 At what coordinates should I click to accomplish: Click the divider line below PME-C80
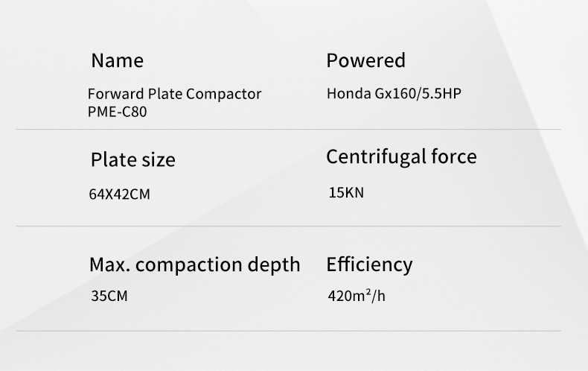(287, 130)
